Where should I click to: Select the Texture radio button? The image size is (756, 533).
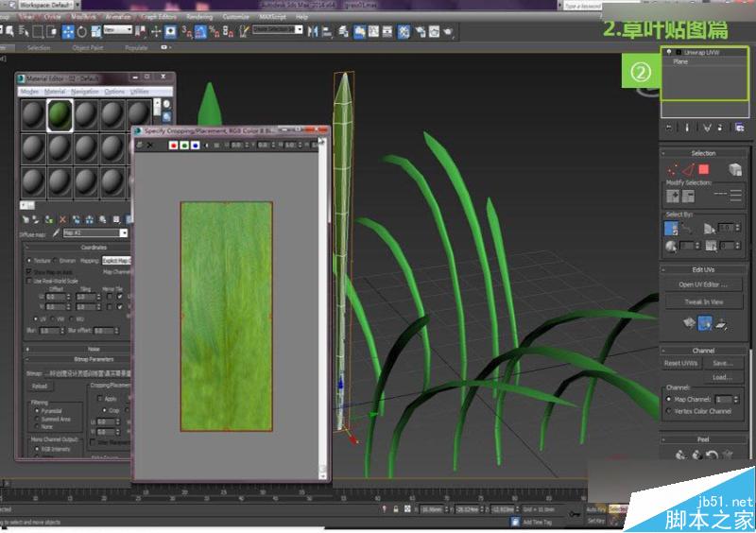click(29, 261)
